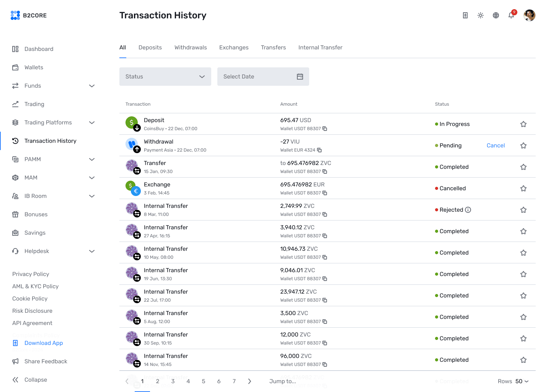551x392 pixels.
Task: Expand the Funds sidebar menu
Action: click(x=92, y=86)
